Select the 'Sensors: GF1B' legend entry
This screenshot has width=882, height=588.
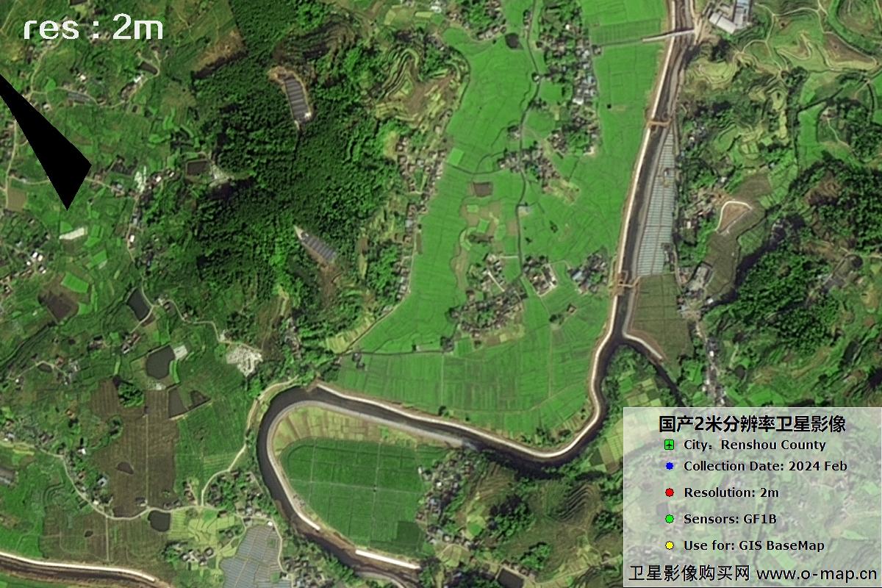point(729,519)
